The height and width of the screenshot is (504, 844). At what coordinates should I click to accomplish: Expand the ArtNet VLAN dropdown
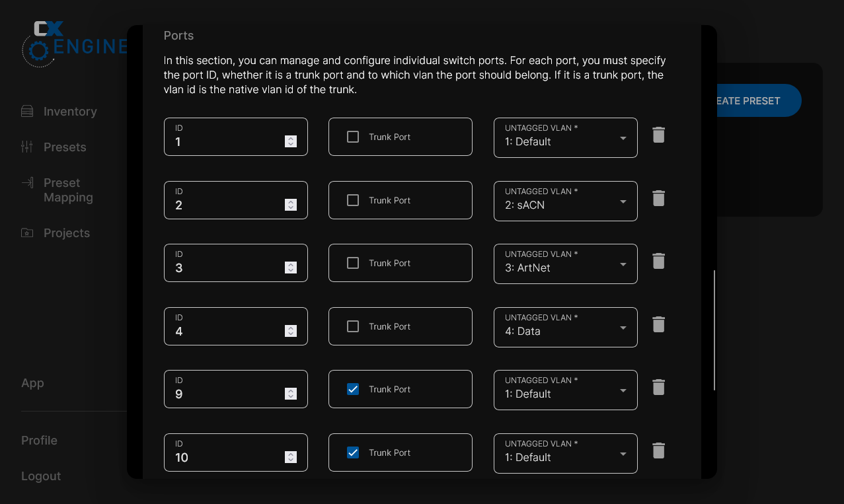[x=565, y=264]
